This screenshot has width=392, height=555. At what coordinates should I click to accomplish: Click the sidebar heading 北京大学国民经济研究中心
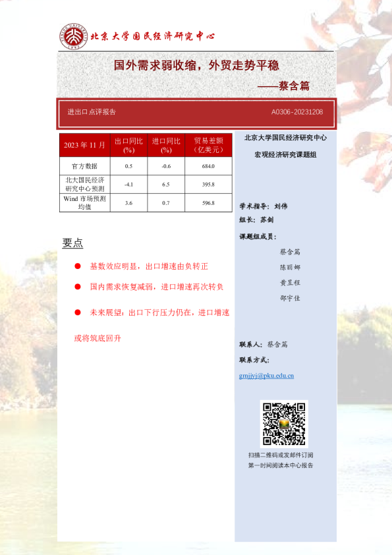click(x=285, y=138)
